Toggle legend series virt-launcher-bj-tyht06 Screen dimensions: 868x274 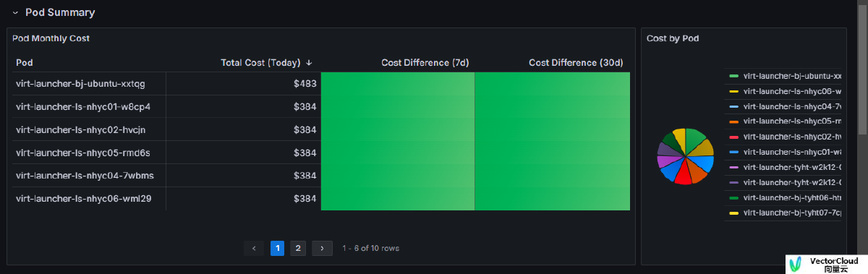791,197
